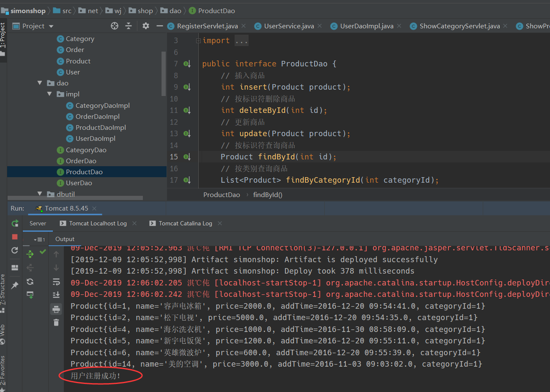Open Project view type dropdown

coord(51,26)
